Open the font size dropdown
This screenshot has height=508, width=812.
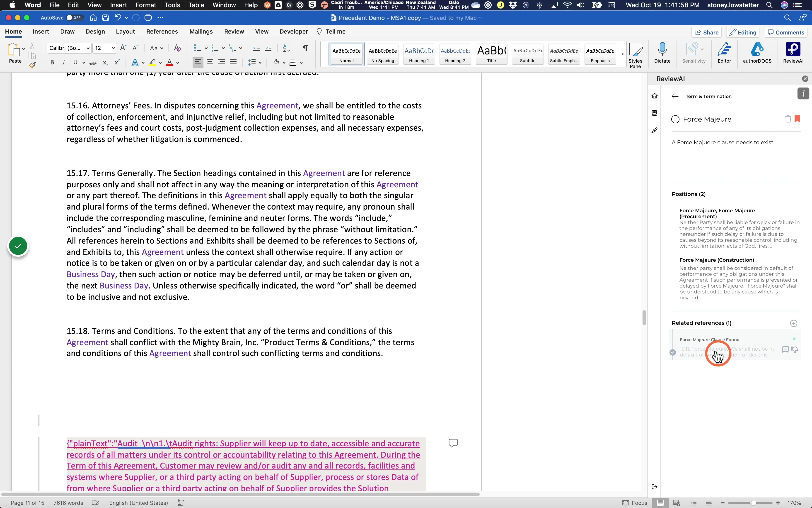coord(114,48)
